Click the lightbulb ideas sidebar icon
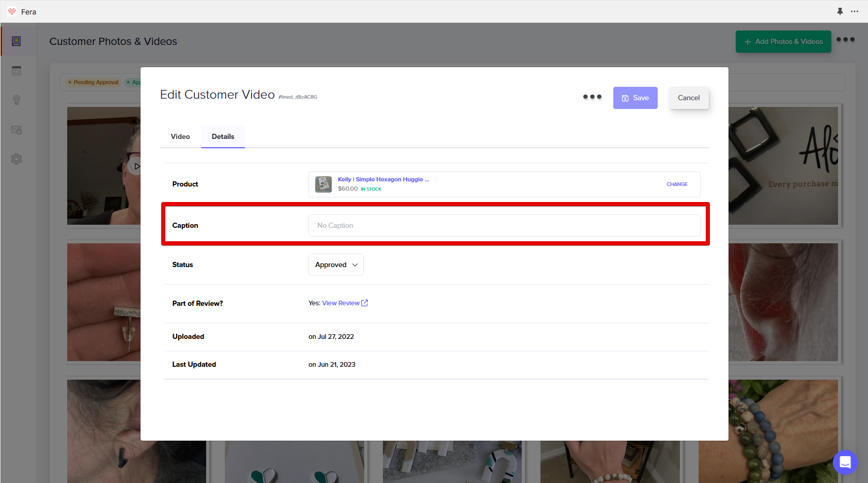 point(17,100)
